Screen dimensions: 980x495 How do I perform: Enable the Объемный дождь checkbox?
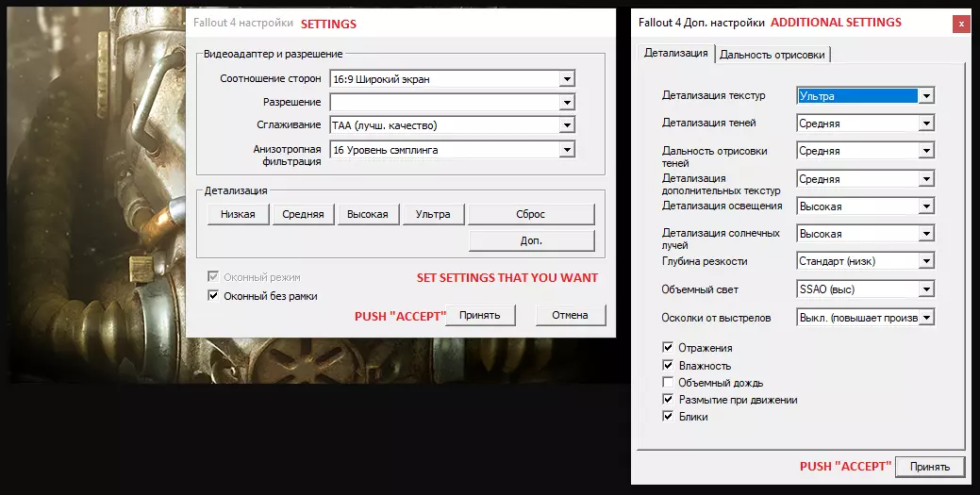click(668, 382)
